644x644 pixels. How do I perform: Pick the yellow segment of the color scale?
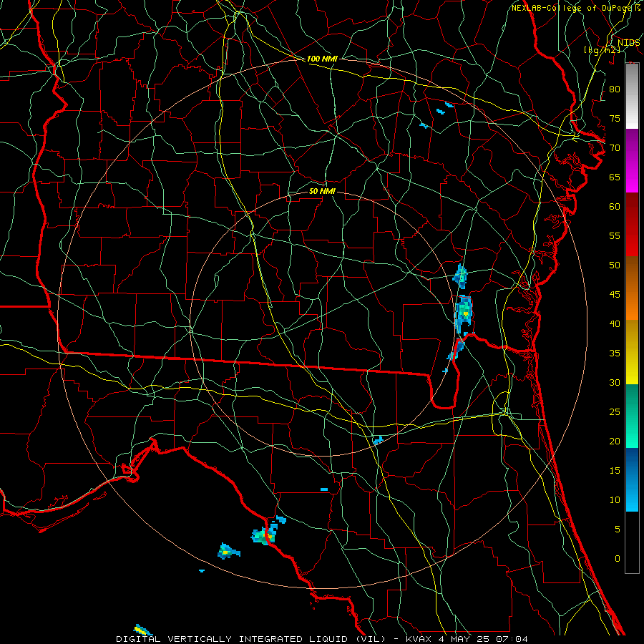(x=632, y=352)
